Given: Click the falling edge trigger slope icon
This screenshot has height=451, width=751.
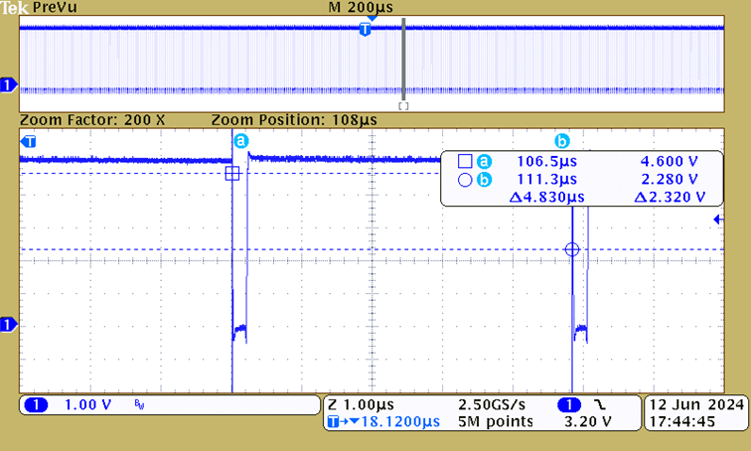Looking at the screenshot, I should pos(596,405).
